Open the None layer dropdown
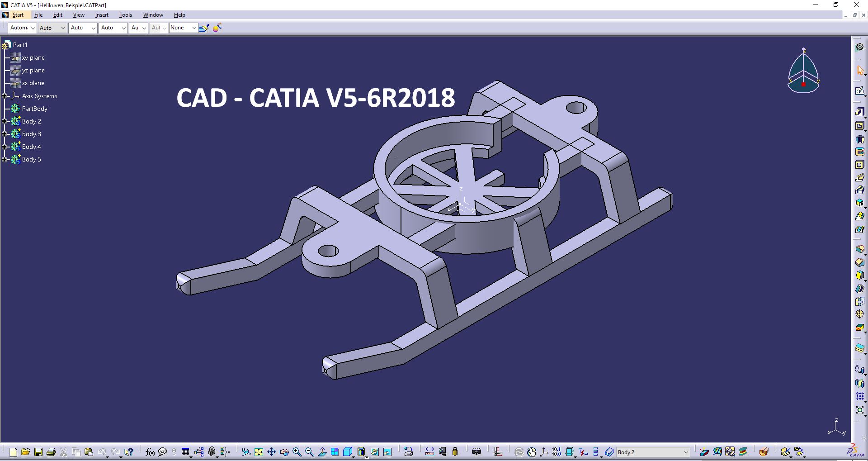This screenshot has height=461, width=868. (x=194, y=28)
